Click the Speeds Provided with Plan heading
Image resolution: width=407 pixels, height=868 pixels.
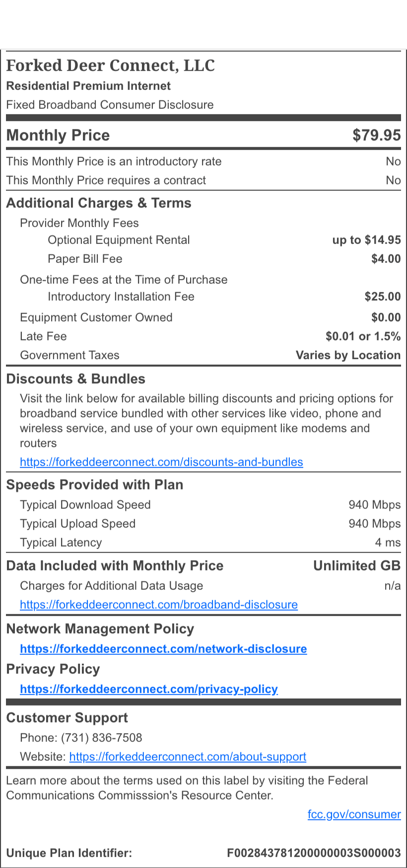pyautogui.click(x=94, y=485)
